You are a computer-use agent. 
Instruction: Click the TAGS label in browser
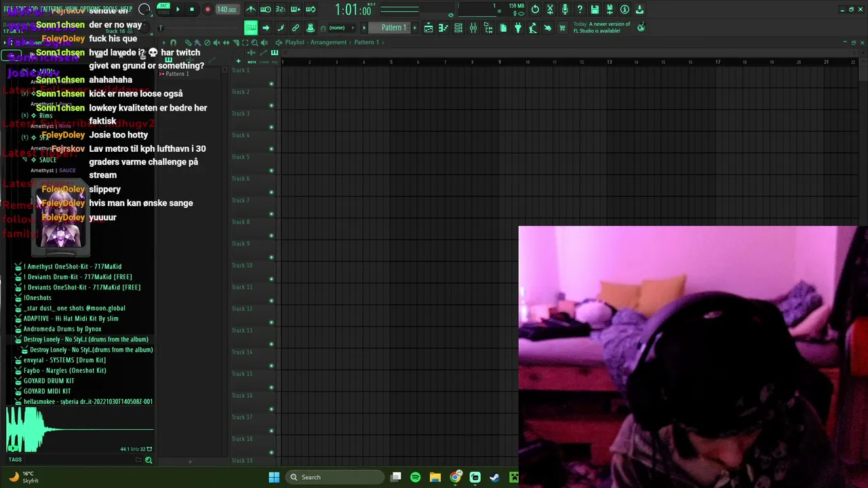pos(15,460)
